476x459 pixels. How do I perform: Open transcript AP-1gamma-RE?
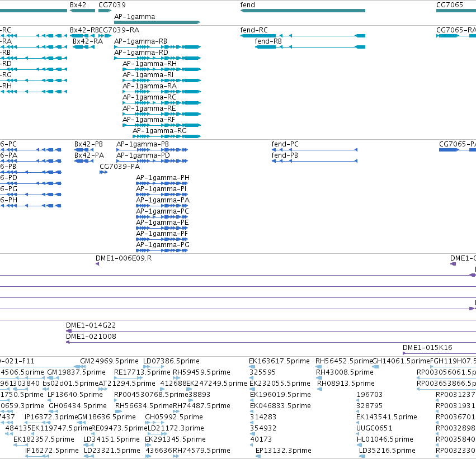click(149, 108)
